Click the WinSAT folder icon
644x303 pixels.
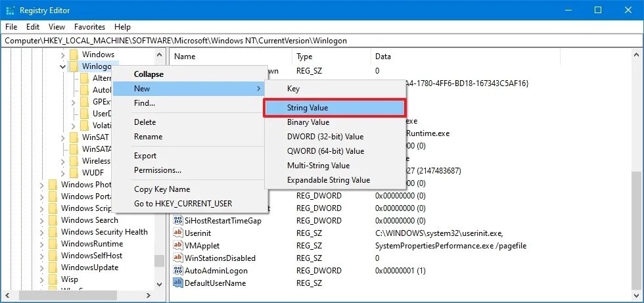coord(74,137)
